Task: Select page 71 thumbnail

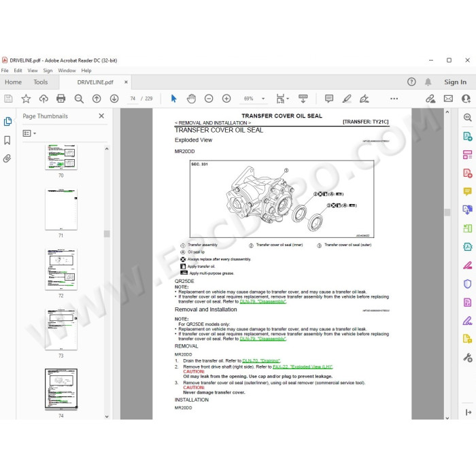Action: pyautogui.click(x=61, y=209)
